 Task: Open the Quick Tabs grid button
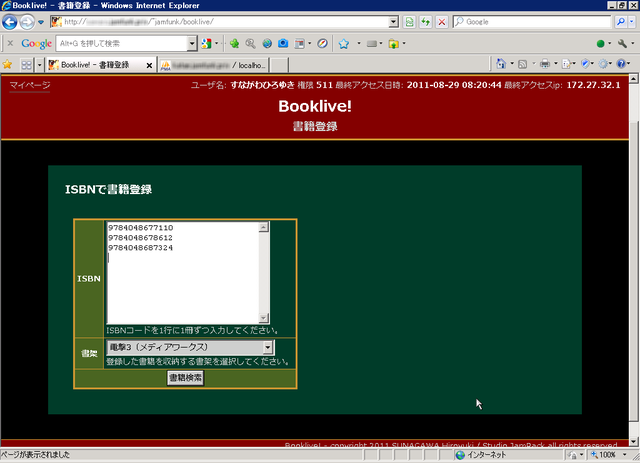click(x=26, y=65)
